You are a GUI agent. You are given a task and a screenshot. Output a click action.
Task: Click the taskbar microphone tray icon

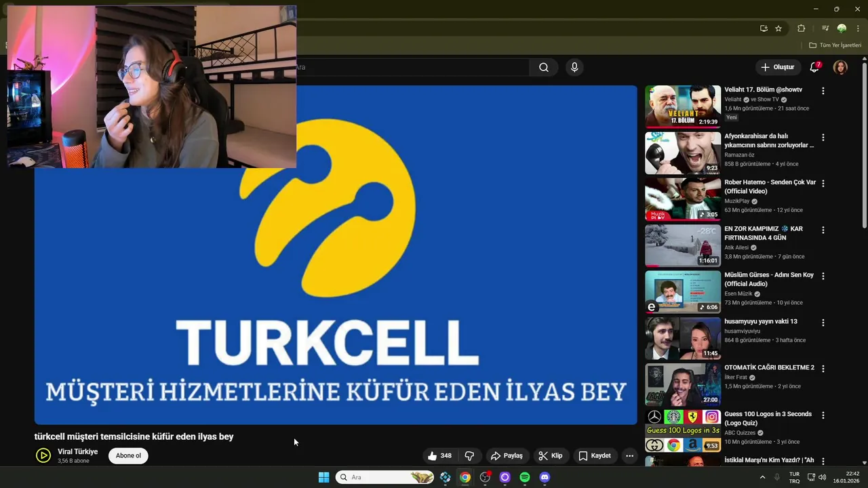[x=777, y=477]
